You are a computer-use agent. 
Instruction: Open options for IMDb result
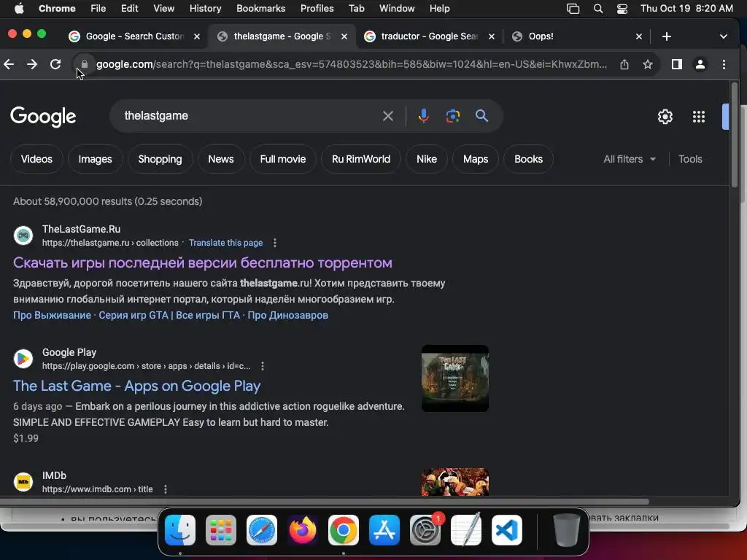point(166,489)
